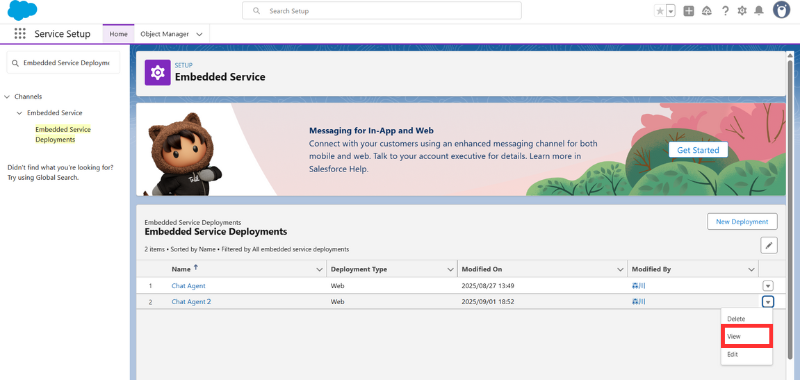Screen dimensions: 800x380
Task: Click the Salesforce cloud logo
Action: point(22,11)
